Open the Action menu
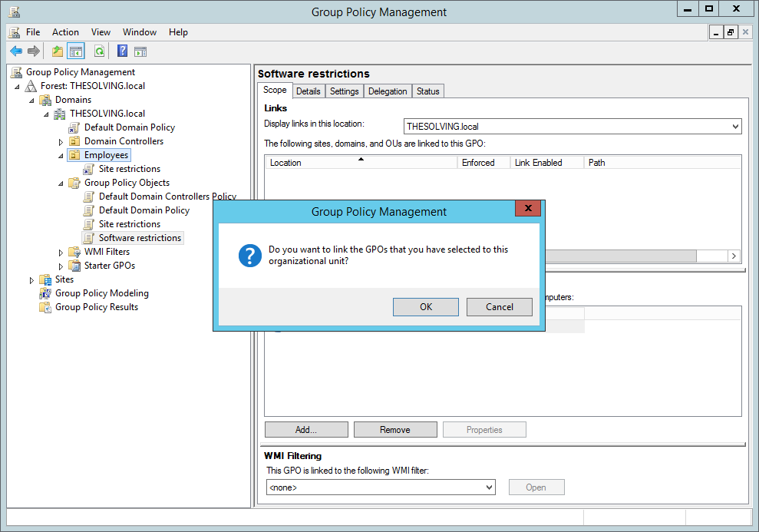Screen dimensions: 759x532 point(65,32)
